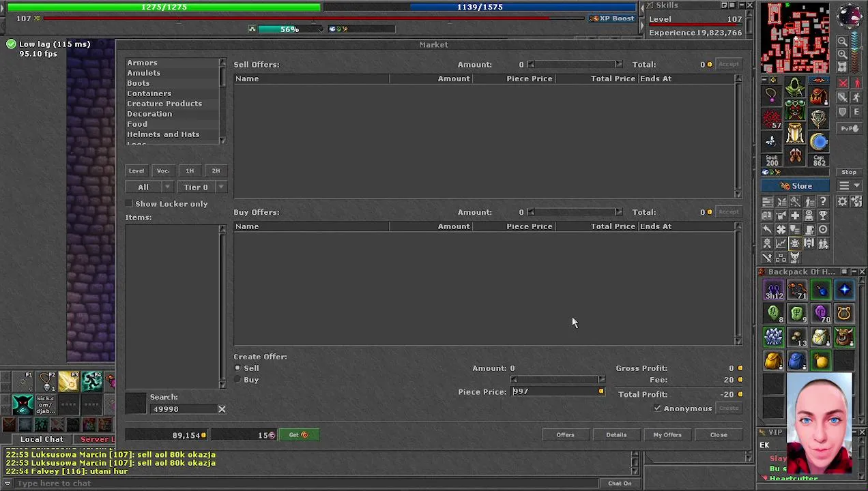This screenshot has height=491, width=868.
Task: Open the question mark help icon
Action: tap(823, 201)
